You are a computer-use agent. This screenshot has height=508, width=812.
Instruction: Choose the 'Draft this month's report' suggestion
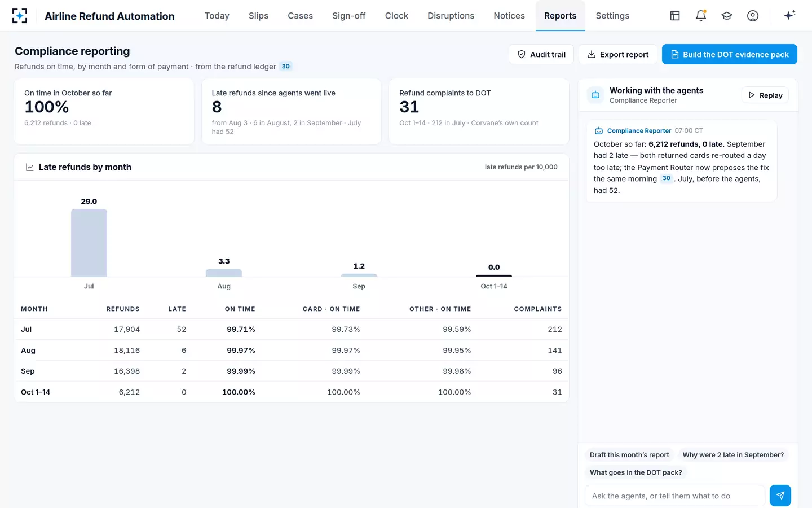pos(629,455)
